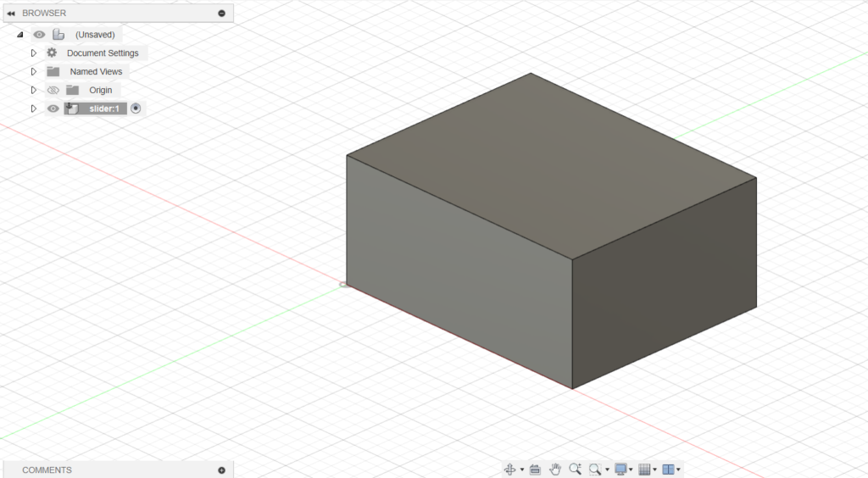868x478 pixels.
Task: Select the (Unsaved) root component label
Action: point(95,34)
